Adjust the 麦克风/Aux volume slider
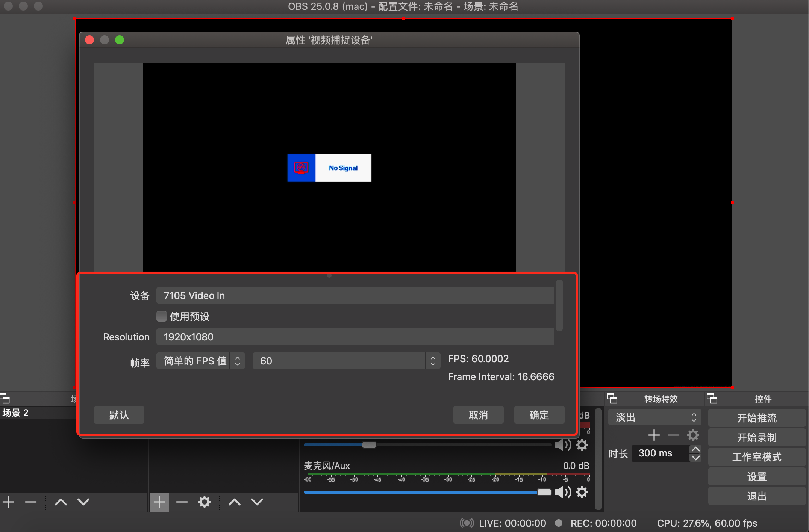The width and height of the screenshot is (809, 532). click(544, 492)
